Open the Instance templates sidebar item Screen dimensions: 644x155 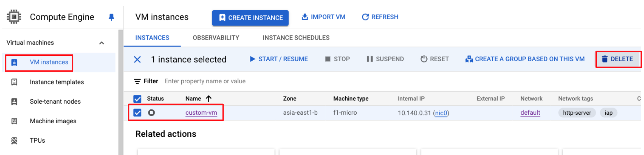[57, 82]
